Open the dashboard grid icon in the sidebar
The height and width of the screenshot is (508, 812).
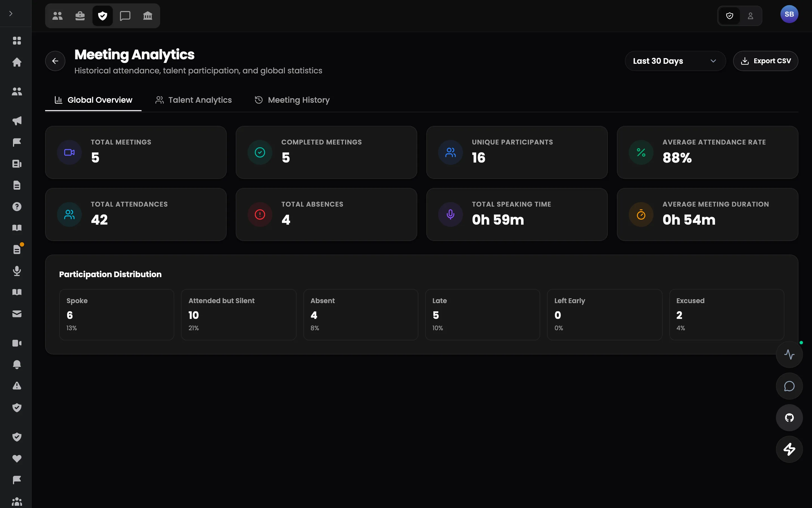(x=17, y=41)
